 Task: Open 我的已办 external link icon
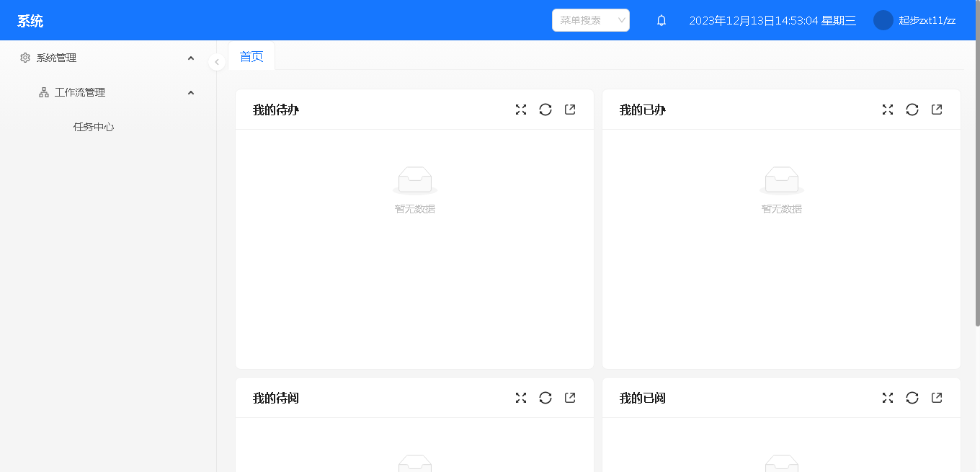point(937,110)
